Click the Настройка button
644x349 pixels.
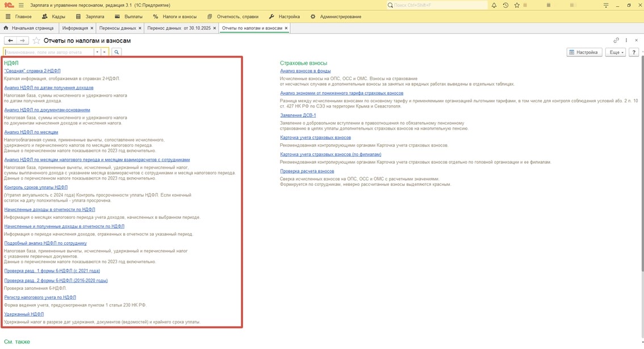click(584, 52)
